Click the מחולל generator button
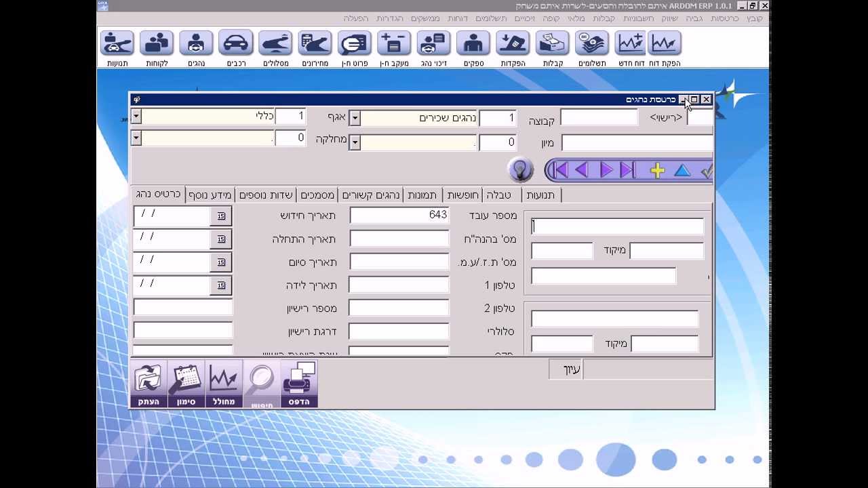The width and height of the screenshot is (868, 488). click(x=224, y=384)
